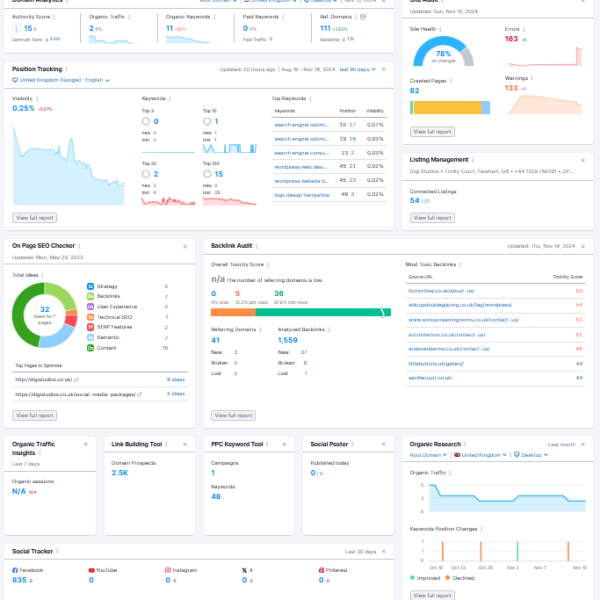Image resolution: width=600 pixels, height=600 pixels.
Task: Open Root Domain dropdown in Organic Research
Action: [x=428, y=455]
